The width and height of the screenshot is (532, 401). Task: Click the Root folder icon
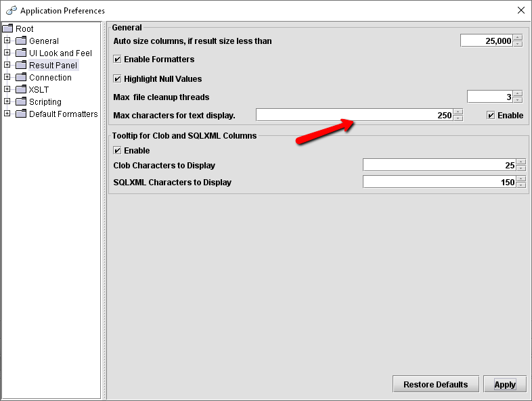pos(7,28)
